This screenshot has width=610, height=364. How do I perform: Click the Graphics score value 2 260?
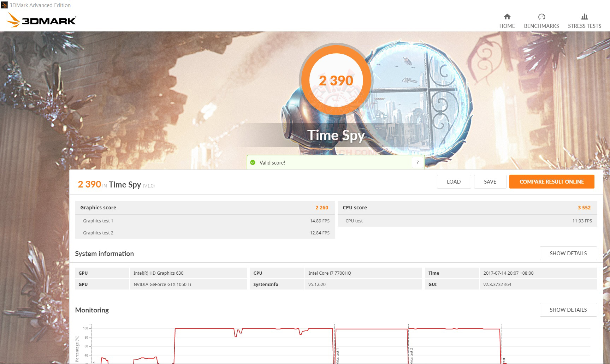point(321,208)
